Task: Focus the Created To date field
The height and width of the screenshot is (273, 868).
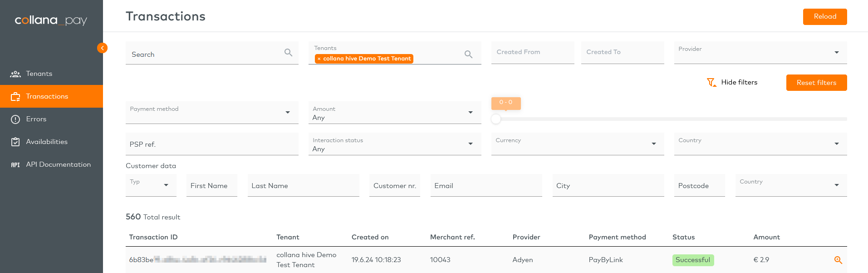Action: pos(623,53)
